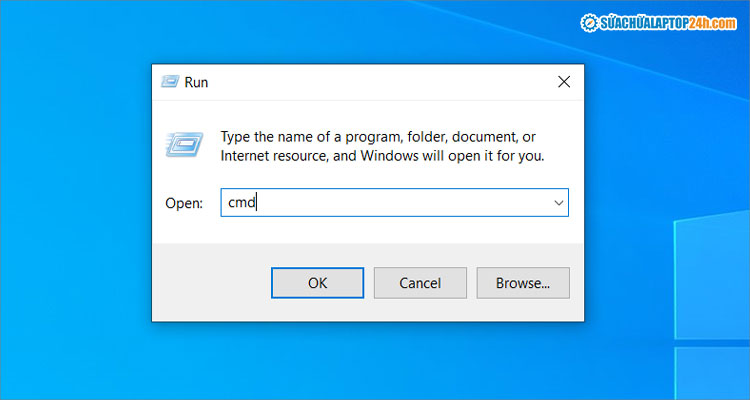Click the "Open:" label
This screenshot has width=750, height=400.
click(184, 203)
